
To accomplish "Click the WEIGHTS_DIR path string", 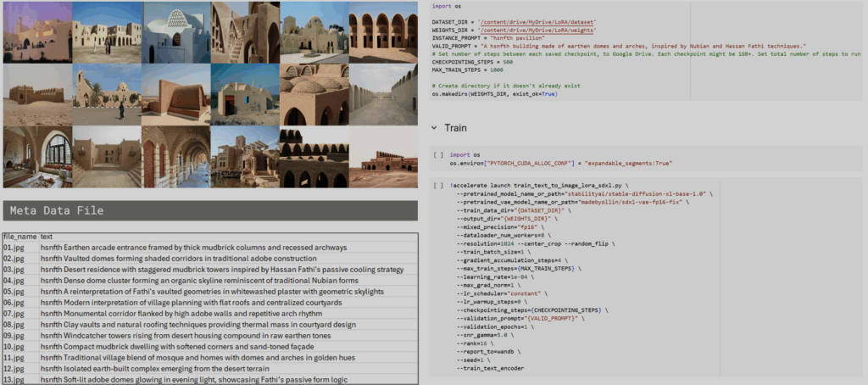I will point(536,30).
